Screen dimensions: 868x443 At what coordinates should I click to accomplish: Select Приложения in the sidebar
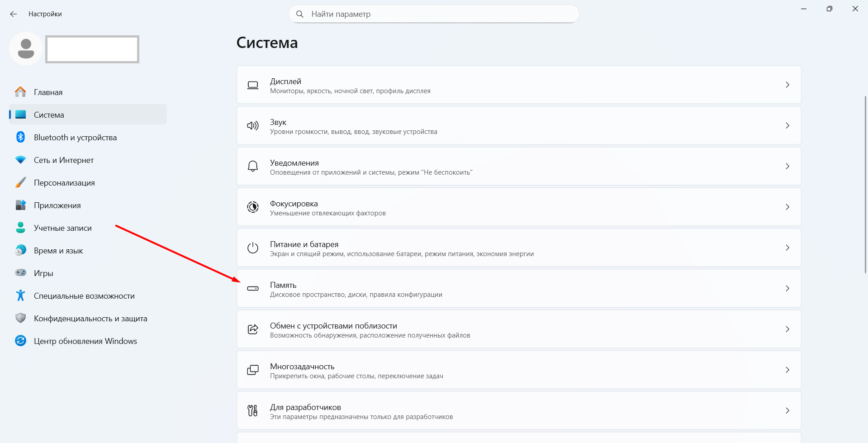coord(57,205)
